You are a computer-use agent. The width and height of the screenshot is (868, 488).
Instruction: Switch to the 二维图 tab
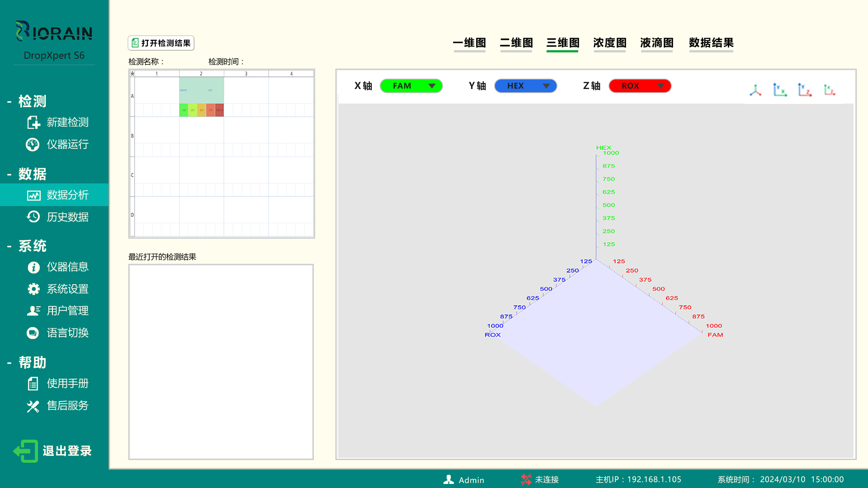[x=516, y=43]
